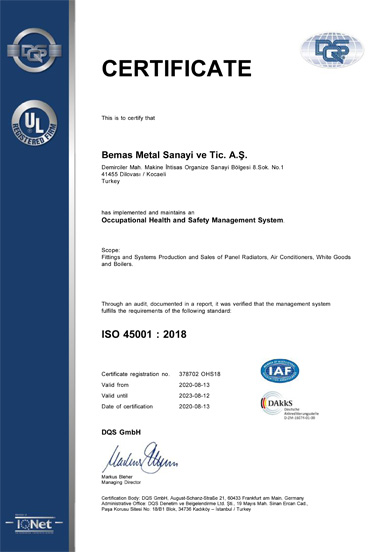Image resolution: width=390 pixels, height=552 pixels.
Task: Click the Valid until date 2023-08-12
Action: point(194,396)
